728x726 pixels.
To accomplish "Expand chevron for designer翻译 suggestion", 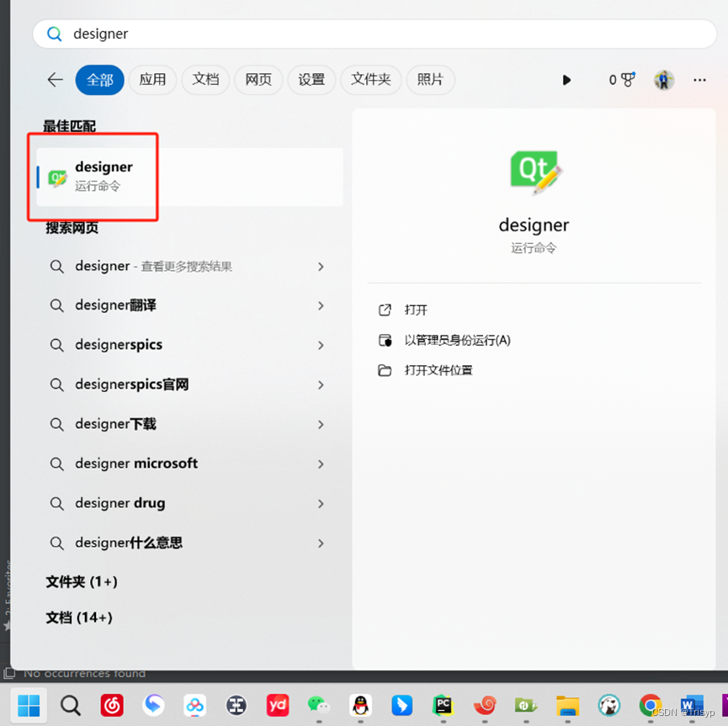I will (x=321, y=305).
